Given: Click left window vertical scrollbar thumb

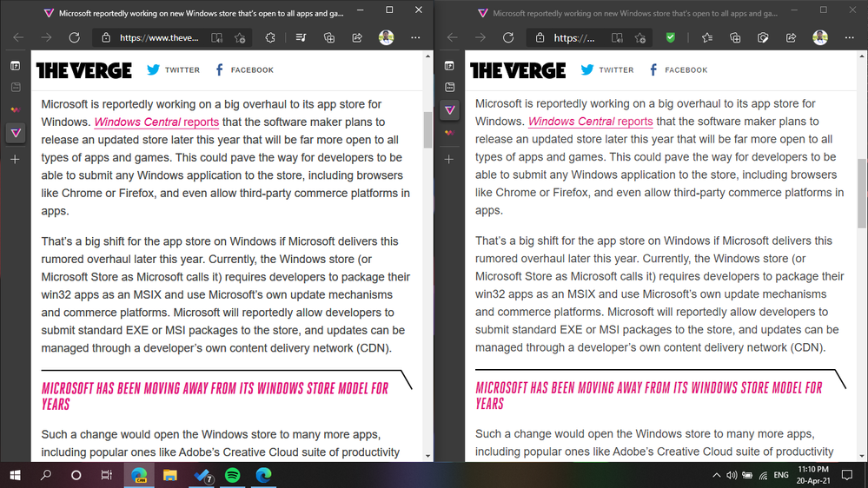Looking at the screenshot, I should (427, 130).
